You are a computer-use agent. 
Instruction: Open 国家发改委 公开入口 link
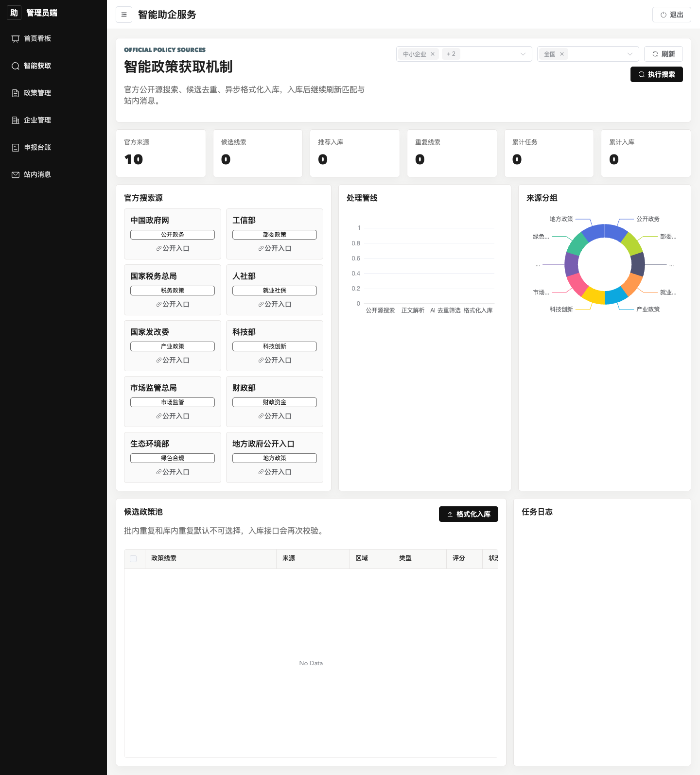[173, 360]
